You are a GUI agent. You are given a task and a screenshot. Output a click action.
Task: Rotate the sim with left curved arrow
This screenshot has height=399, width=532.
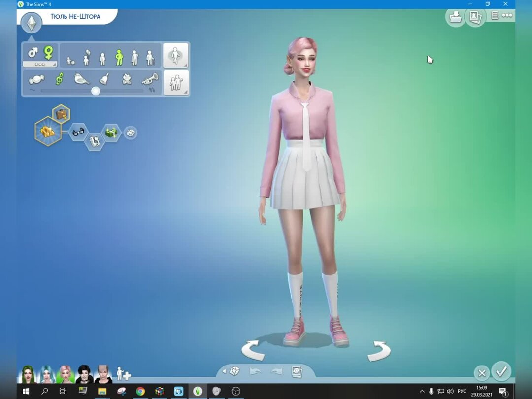point(253,350)
